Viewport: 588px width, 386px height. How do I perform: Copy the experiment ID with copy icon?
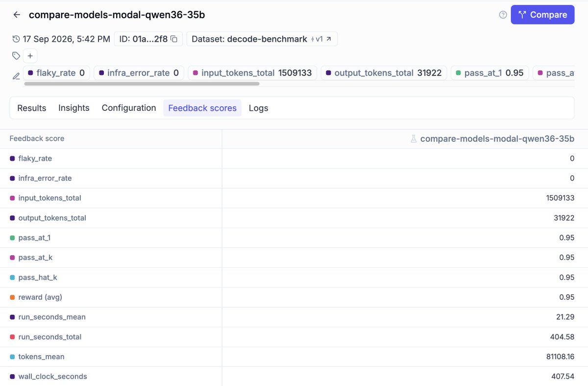(x=173, y=39)
